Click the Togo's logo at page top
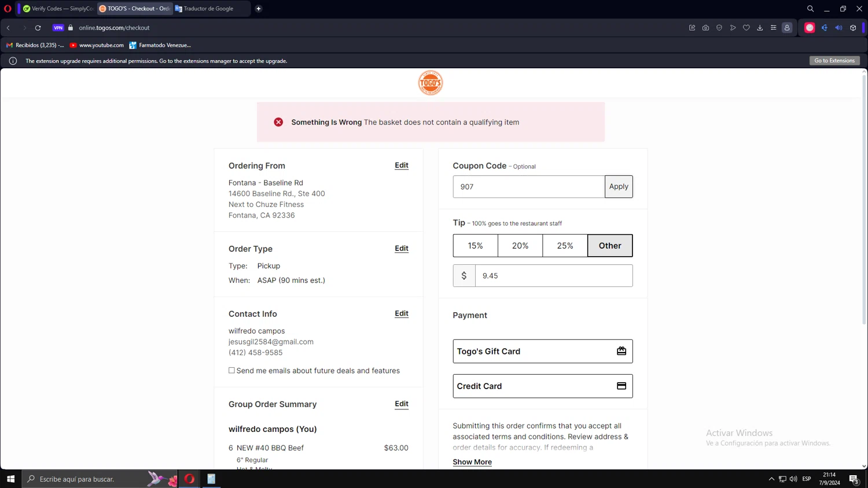 pyautogui.click(x=431, y=83)
